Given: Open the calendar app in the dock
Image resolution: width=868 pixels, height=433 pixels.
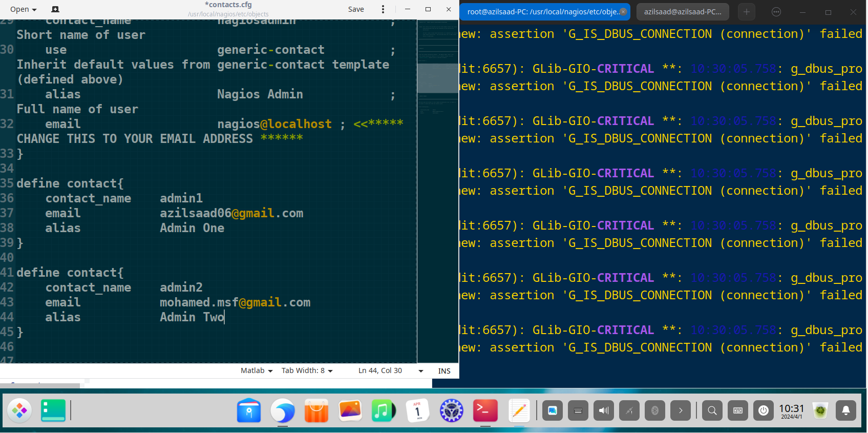Looking at the screenshot, I should point(417,410).
